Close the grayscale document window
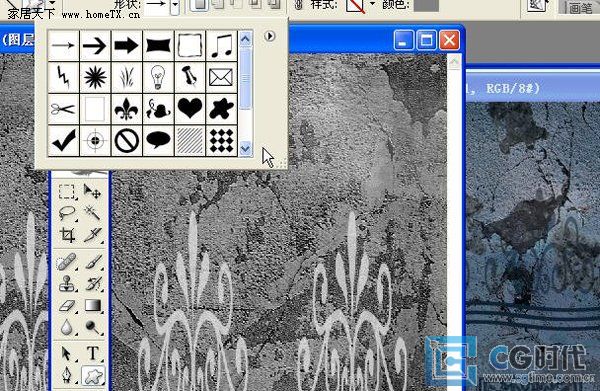Image resolution: width=600 pixels, height=391 pixels. [449, 40]
